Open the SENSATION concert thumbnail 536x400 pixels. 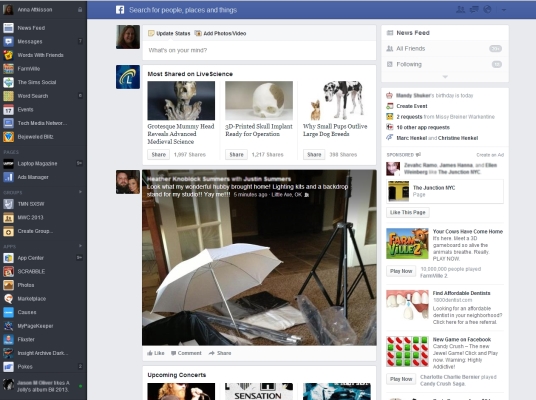pos(259,391)
